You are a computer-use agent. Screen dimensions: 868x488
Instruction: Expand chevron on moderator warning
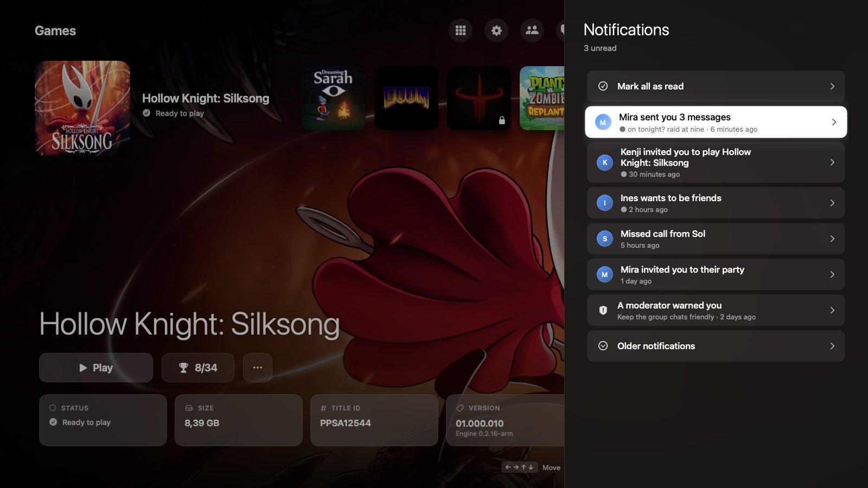pos(832,310)
